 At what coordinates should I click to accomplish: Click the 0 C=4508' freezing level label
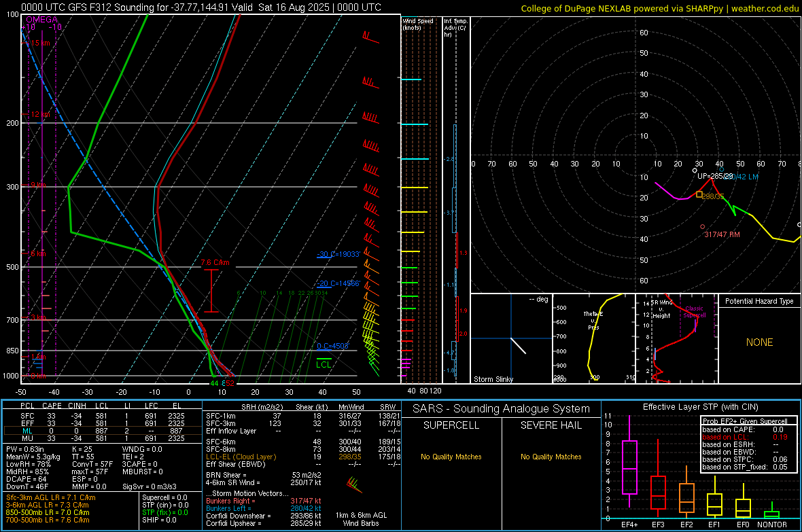333,346
